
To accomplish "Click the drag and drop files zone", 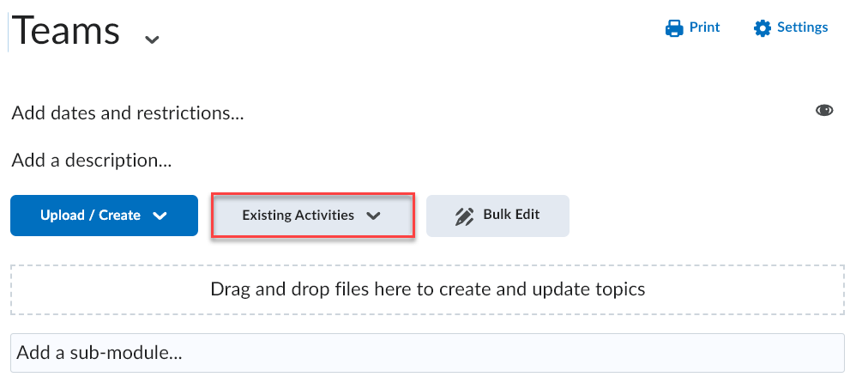I will [x=427, y=289].
